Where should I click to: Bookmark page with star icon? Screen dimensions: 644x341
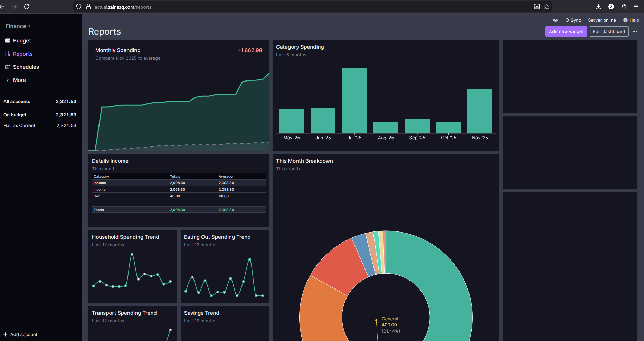pos(547,7)
